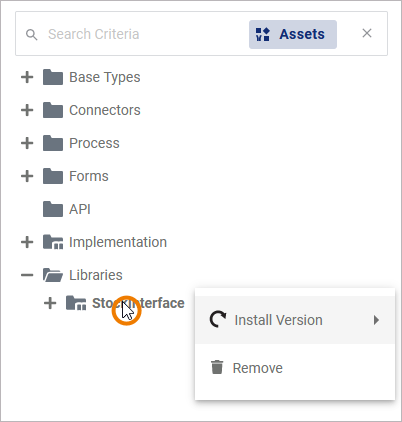
Task: Select the Connectors tree label
Action: (105, 110)
